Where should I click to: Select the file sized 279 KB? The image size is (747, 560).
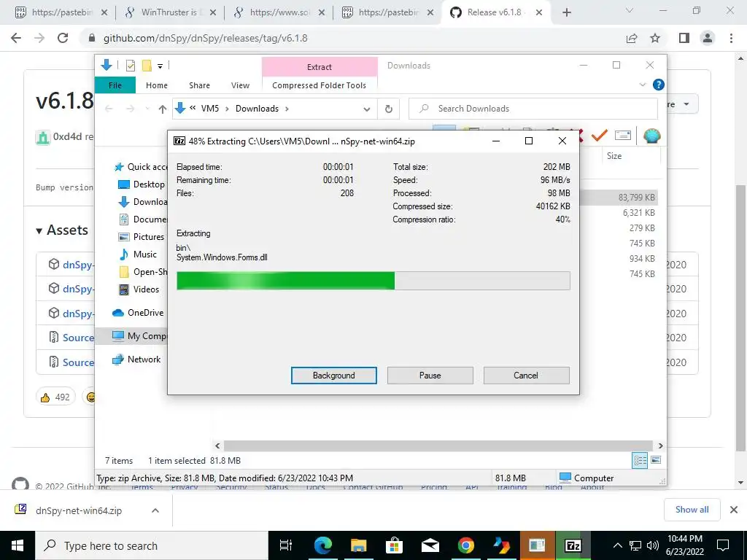pyautogui.click(x=642, y=228)
